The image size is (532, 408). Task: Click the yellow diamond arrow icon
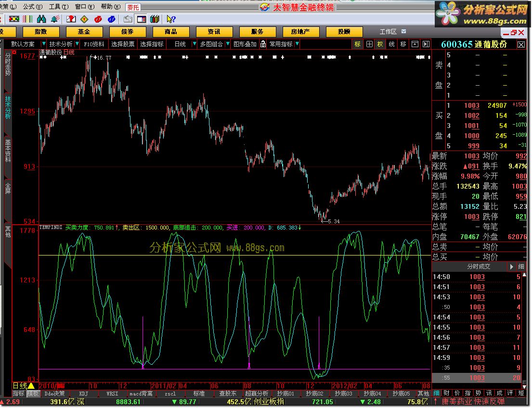(84, 19)
